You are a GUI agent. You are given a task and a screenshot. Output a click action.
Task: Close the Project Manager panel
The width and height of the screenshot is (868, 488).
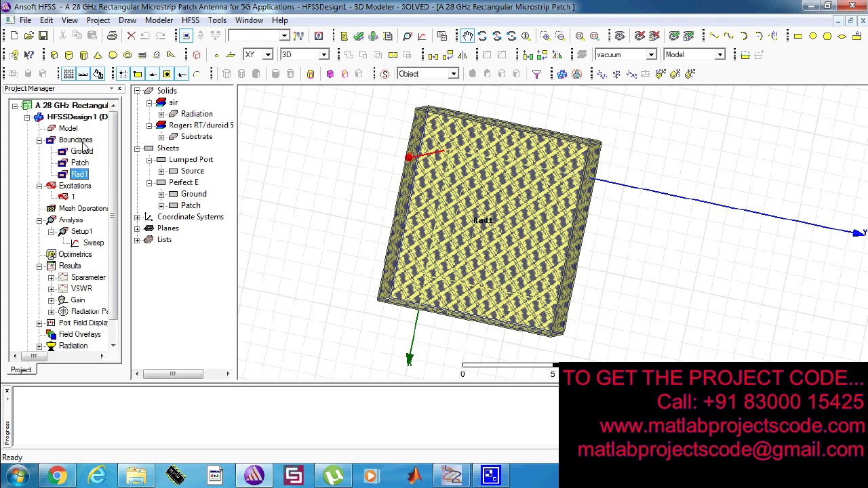pyautogui.click(x=119, y=89)
